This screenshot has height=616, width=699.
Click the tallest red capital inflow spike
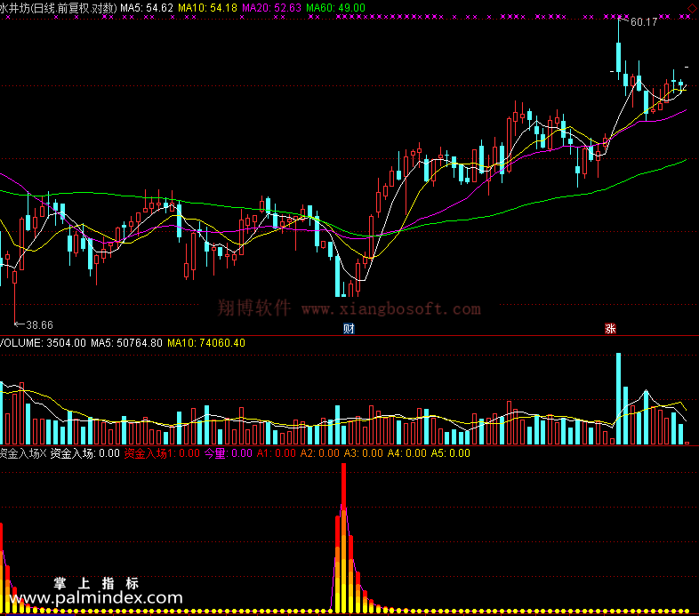(343, 537)
